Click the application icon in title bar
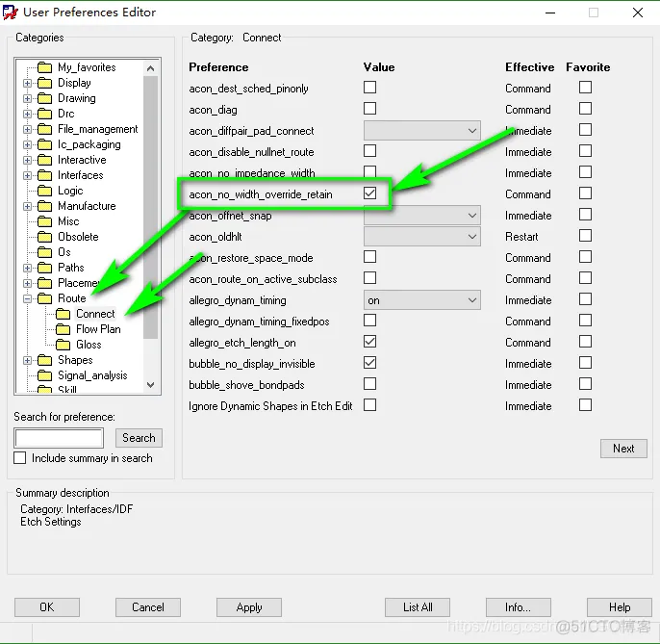 tap(10, 13)
